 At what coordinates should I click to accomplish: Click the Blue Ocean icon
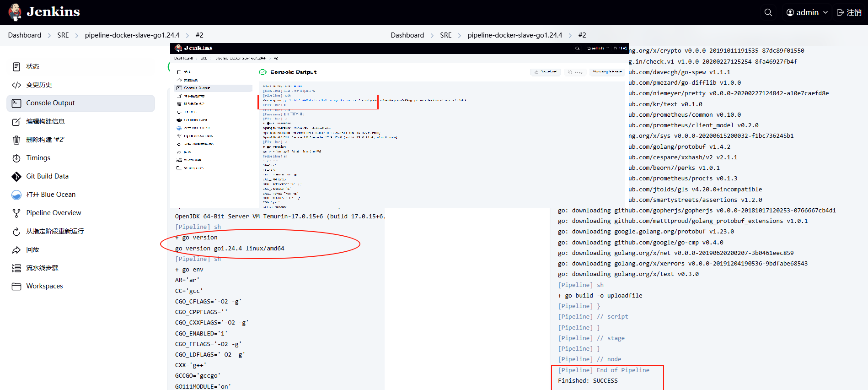pos(16,195)
